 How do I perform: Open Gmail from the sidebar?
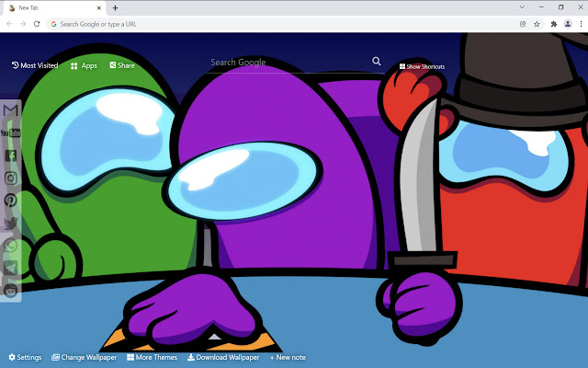tap(10, 110)
